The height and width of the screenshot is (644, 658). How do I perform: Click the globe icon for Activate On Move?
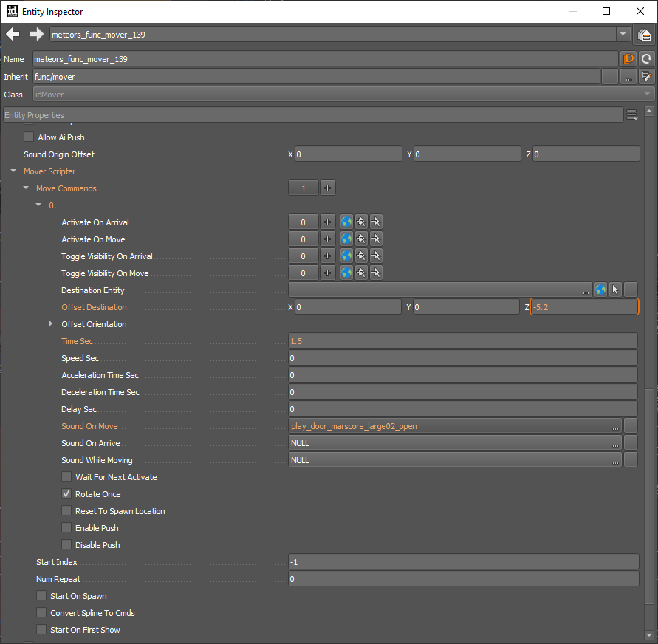[346, 239]
